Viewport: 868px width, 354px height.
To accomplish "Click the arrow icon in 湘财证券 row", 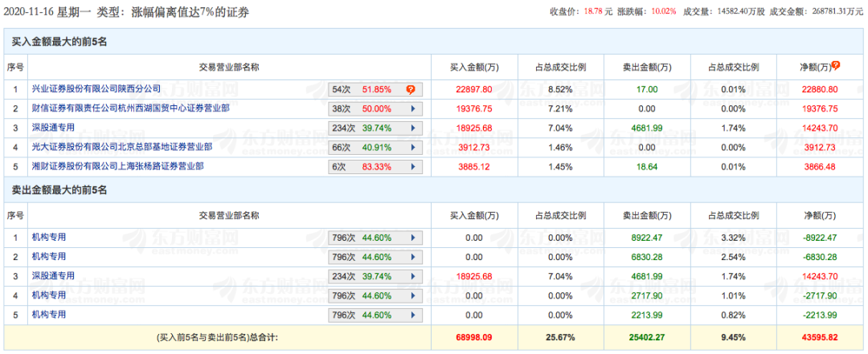I will point(412,166).
